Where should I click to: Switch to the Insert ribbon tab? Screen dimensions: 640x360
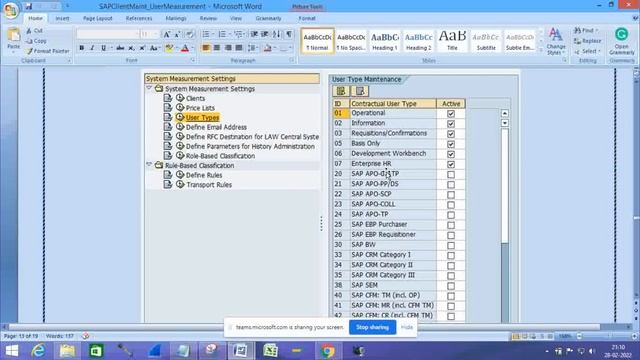pos(62,18)
